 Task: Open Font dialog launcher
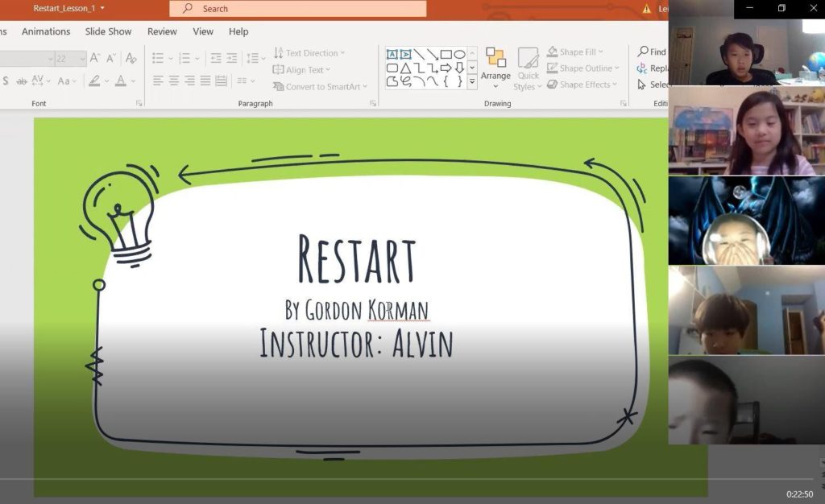click(x=139, y=104)
